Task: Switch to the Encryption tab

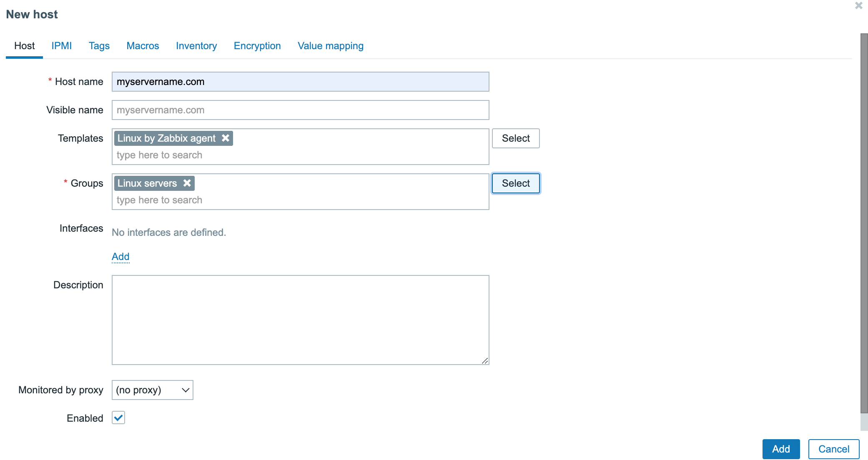Action: click(x=257, y=46)
